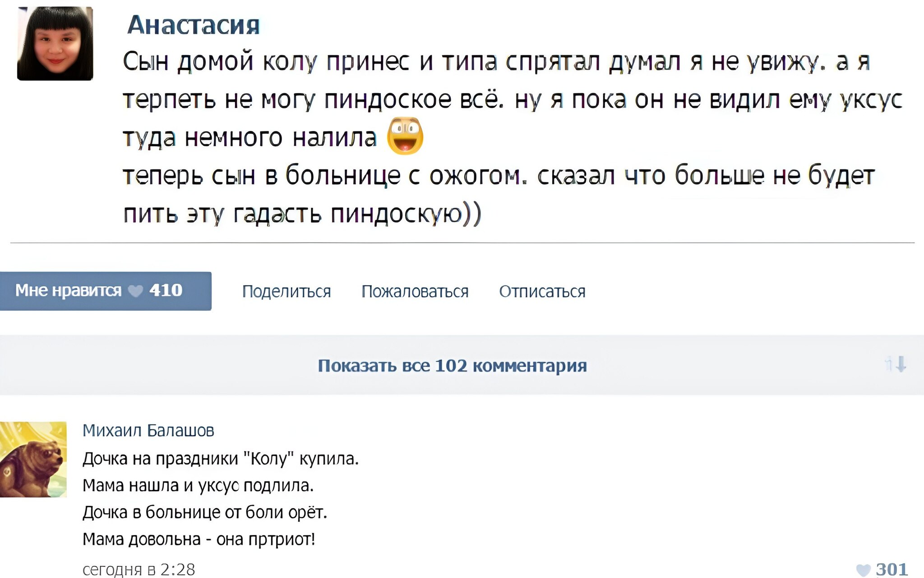Click the comment sort arrows icon
This screenshot has height=578, width=924.
896,364
